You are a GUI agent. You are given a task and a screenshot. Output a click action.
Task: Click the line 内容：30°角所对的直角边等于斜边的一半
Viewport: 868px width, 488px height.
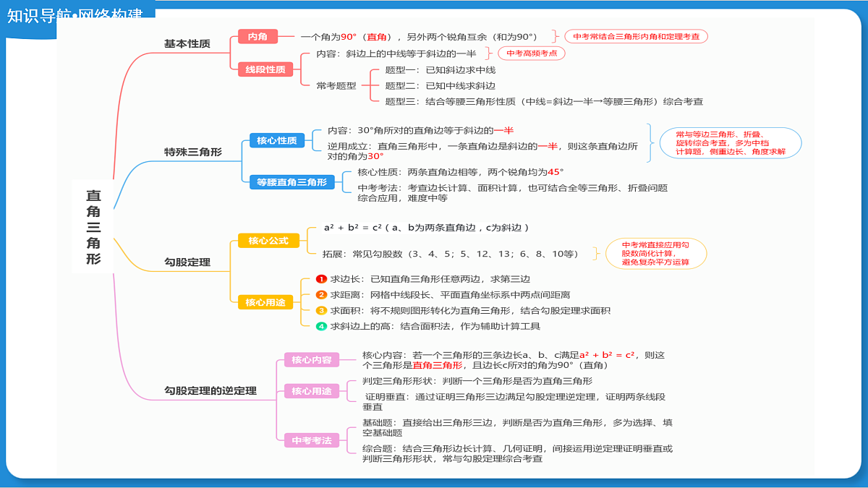pos(420,130)
